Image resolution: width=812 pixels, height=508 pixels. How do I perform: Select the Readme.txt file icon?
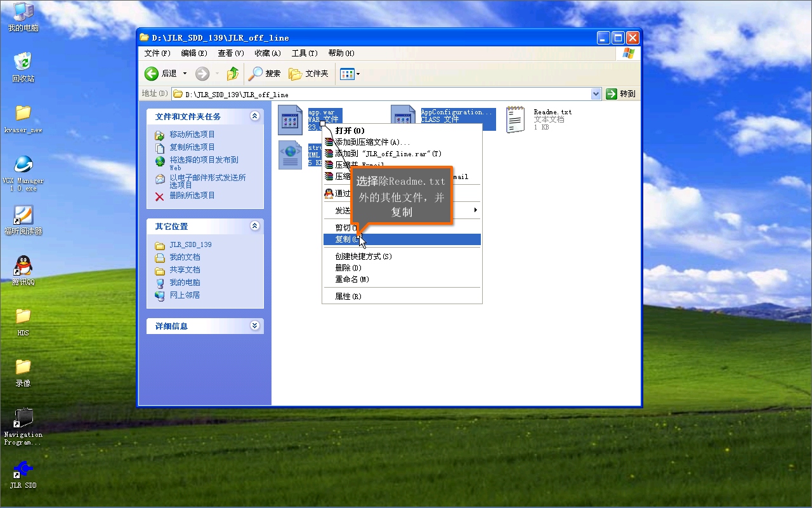[x=516, y=120]
